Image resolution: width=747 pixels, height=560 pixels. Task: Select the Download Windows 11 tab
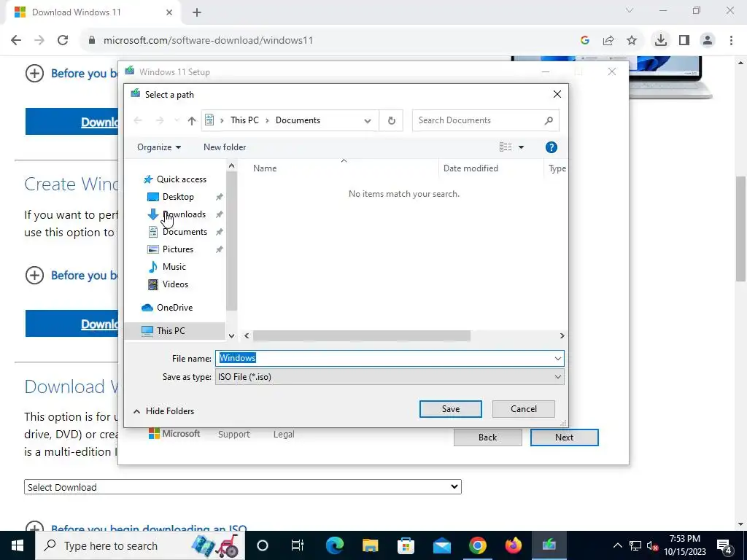pos(93,12)
